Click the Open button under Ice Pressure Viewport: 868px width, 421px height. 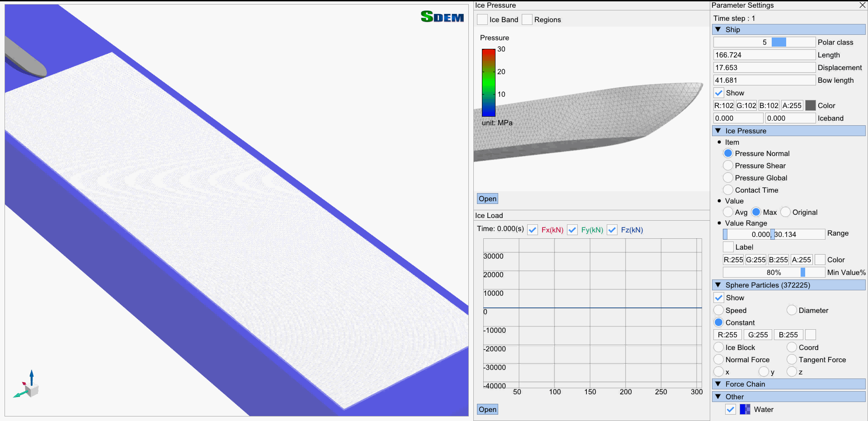487,199
